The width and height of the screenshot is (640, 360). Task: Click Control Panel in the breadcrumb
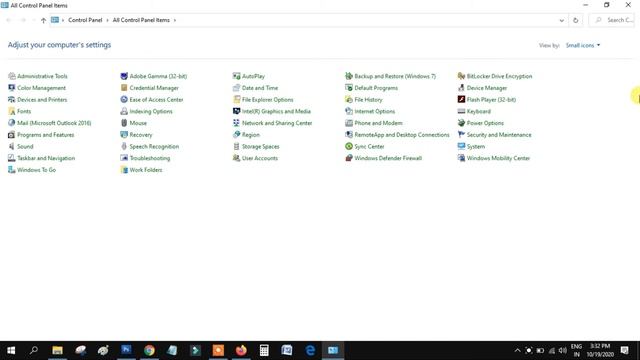(x=85, y=20)
